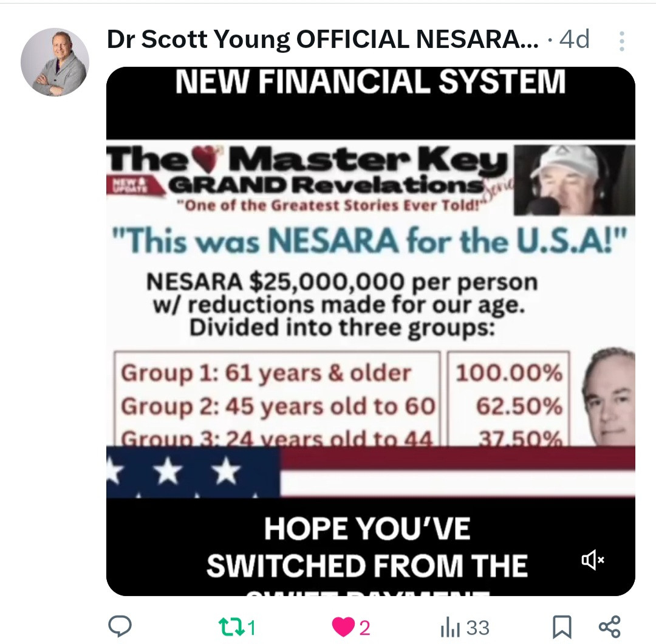
Task: Click the view count 33
Action: (x=478, y=628)
